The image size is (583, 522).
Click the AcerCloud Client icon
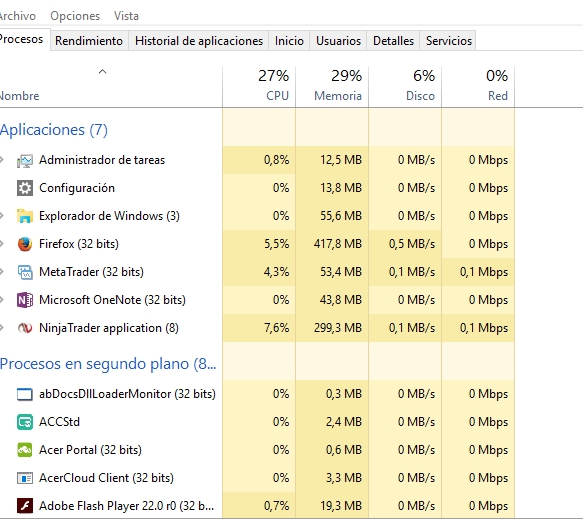25,478
